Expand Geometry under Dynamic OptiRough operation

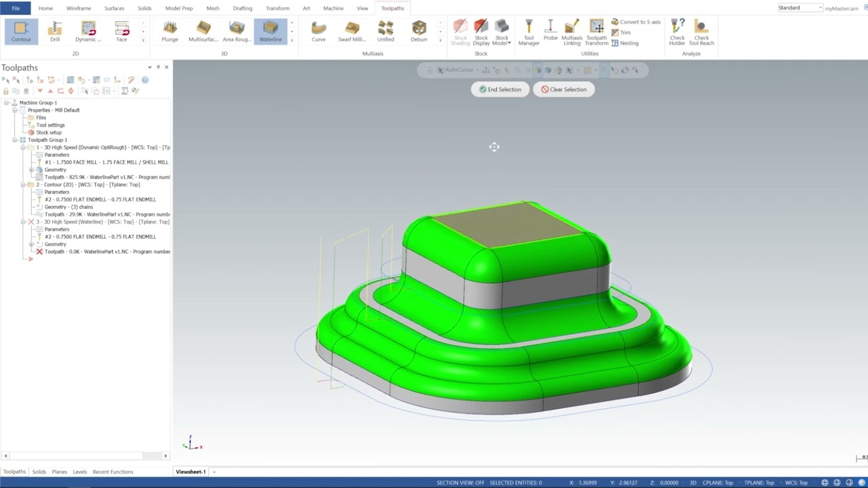(31, 169)
